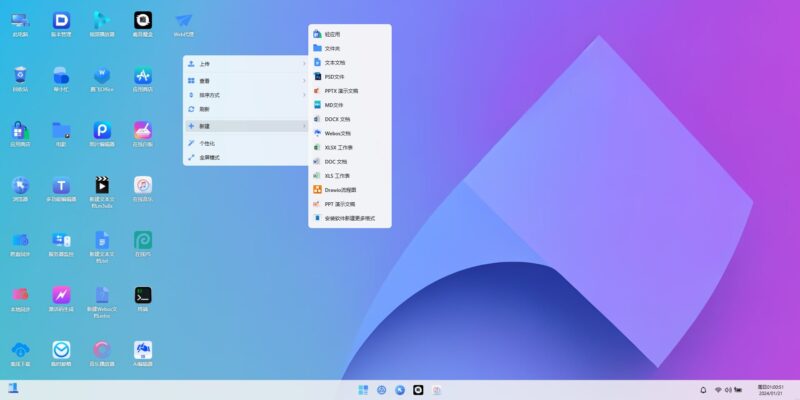Open the blue 浏览器 browser desktop icon
Viewport: 800px width, 400px height.
pyautogui.click(x=20, y=186)
